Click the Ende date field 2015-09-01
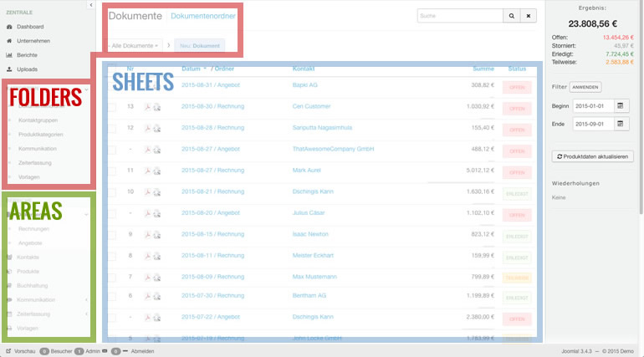The image size is (644, 357). pyautogui.click(x=594, y=124)
